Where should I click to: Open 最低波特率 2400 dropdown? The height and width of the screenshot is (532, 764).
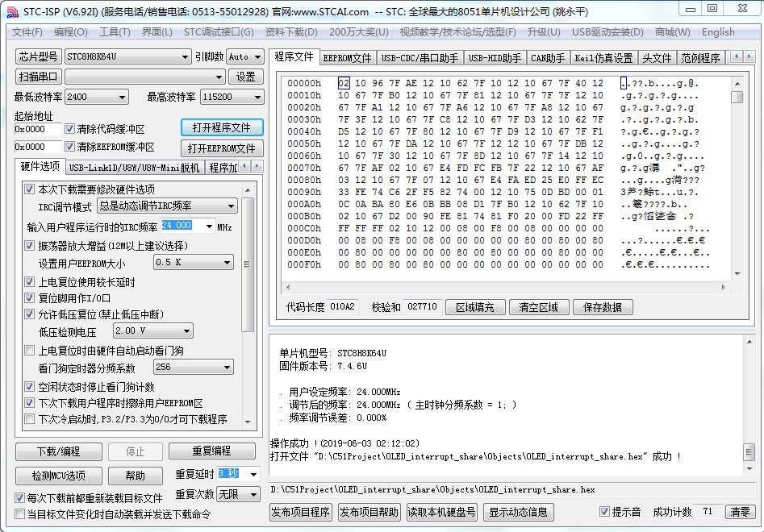click(x=97, y=97)
